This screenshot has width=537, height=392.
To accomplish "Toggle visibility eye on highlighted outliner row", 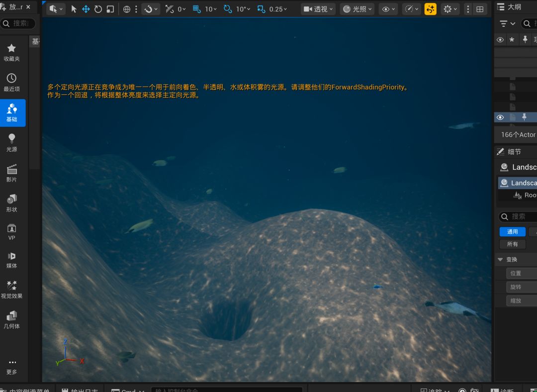I will click(x=500, y=117).
